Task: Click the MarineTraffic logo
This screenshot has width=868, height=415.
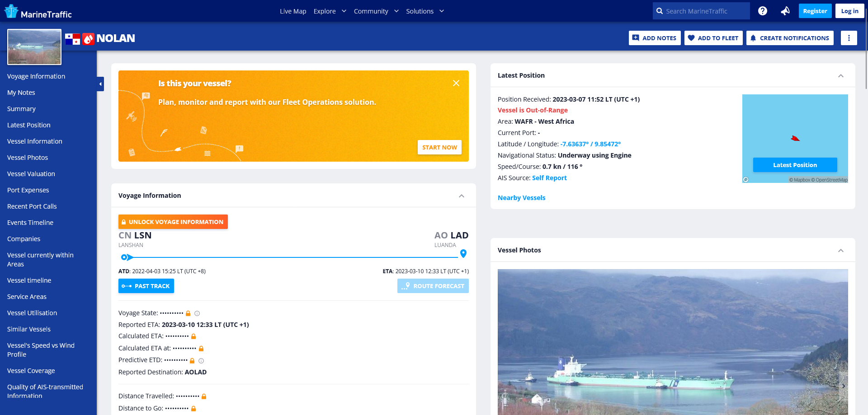Action: 38,11
